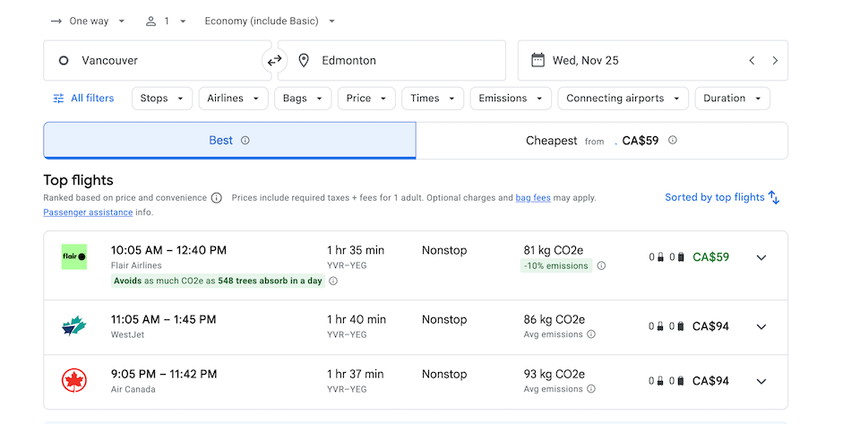This screenshot has width=860, height=424.
Task: Open Avg emissions info for WestJet flight
Action: 591,334
